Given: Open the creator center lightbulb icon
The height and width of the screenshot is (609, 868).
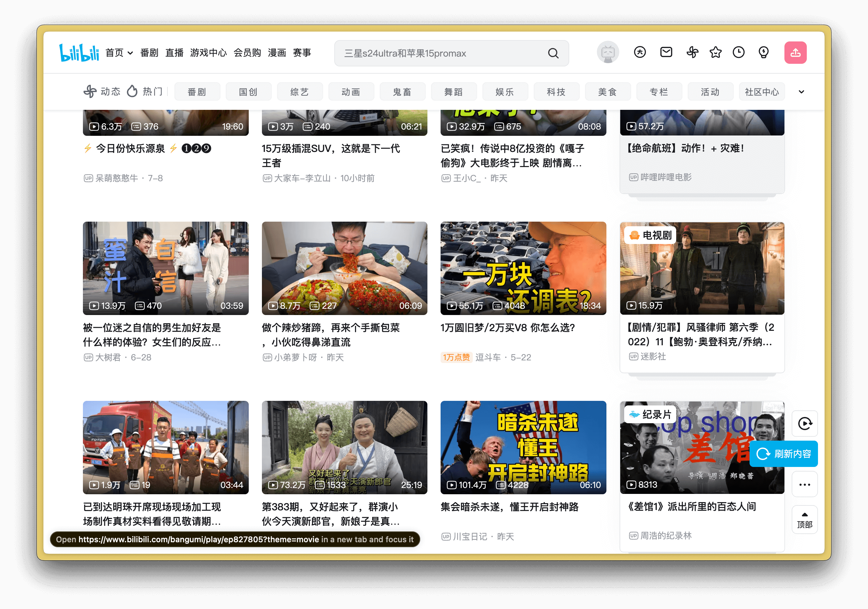Looking at the screenshot, I should pyautogui.click(x=763, y=53).
